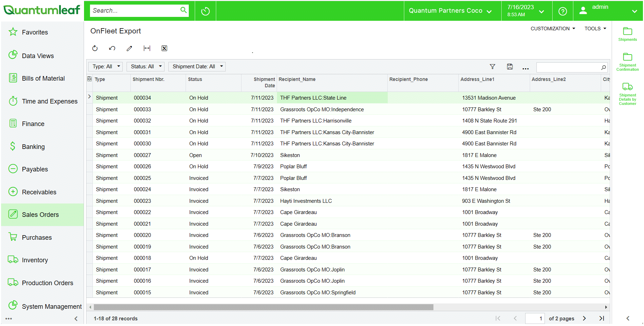Click the grid row selector header icon
Screen dimensions: 644x326
coord(90,79)
